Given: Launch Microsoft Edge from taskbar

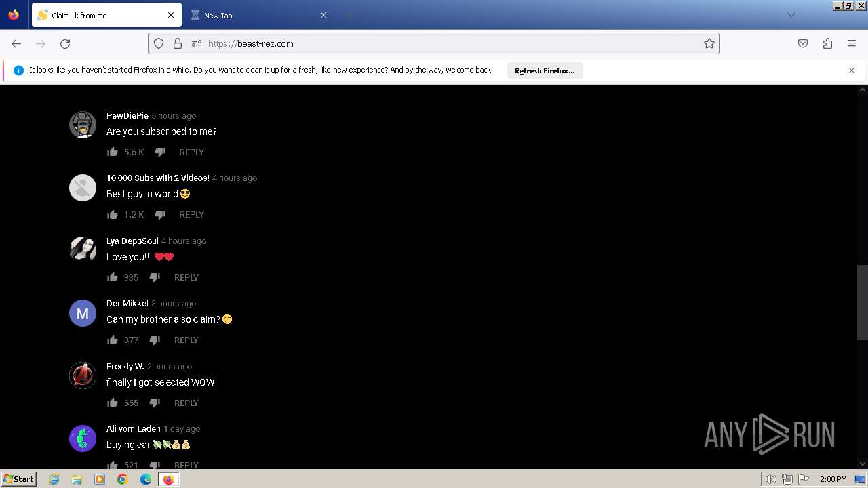Looking at the screenshot, I should click(146, 479).
